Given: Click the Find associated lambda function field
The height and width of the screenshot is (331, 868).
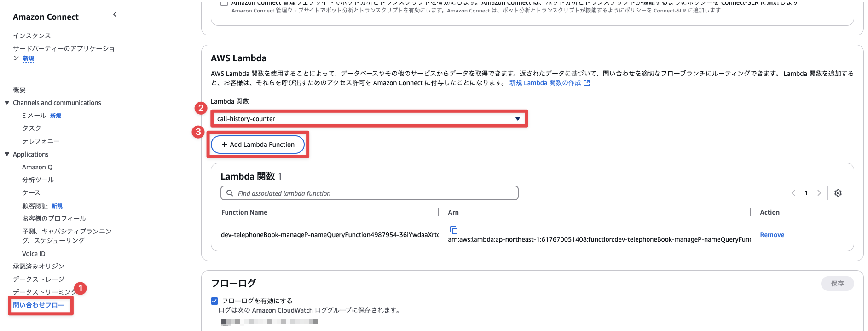Looking at the screenshot, I should click(370, 193).
